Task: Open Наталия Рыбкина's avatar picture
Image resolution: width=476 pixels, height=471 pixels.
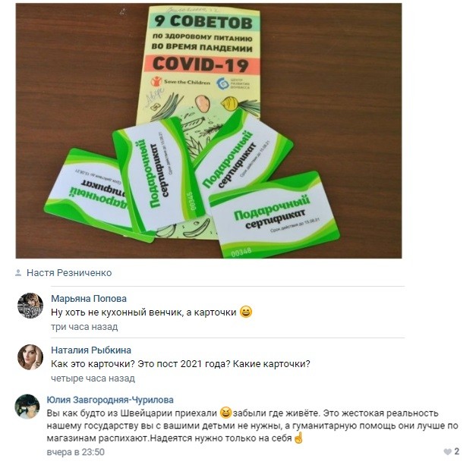Action: (30, 357)
